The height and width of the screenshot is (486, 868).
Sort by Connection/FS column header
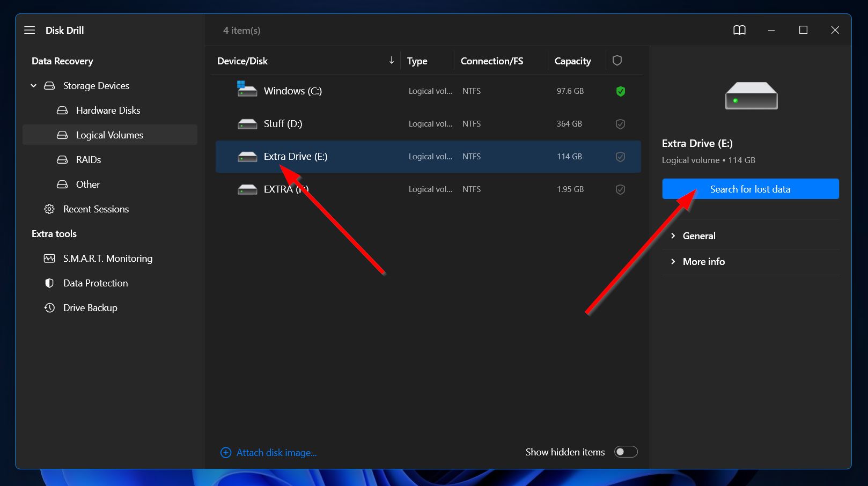click(492, 61)
